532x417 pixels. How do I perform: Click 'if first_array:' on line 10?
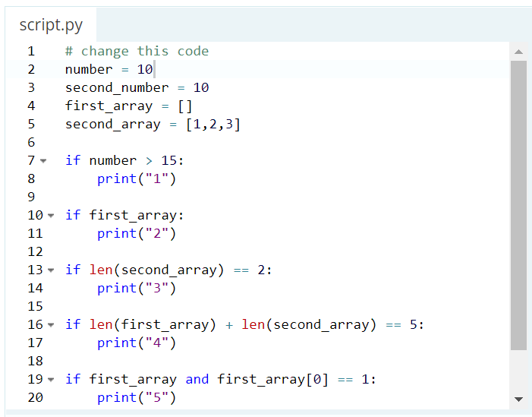[x=124, y=215]
